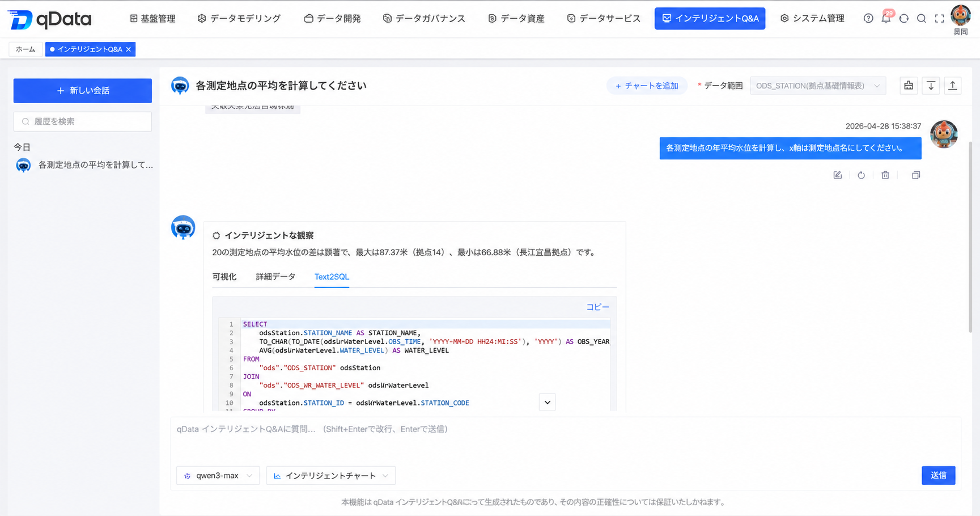The width and height of the screenshot is (980, 516).
Task: Open the notifications bell icon
Action: pos(886,18)
